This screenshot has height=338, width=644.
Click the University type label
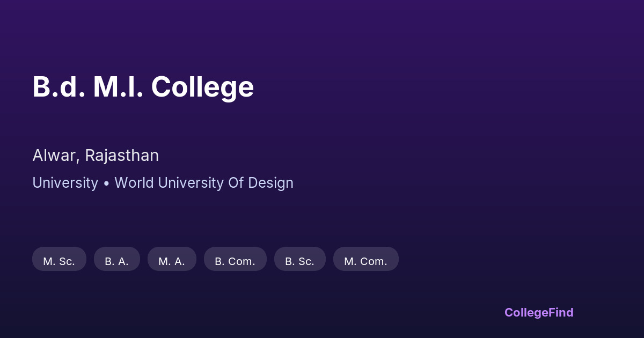pos(65,183)
